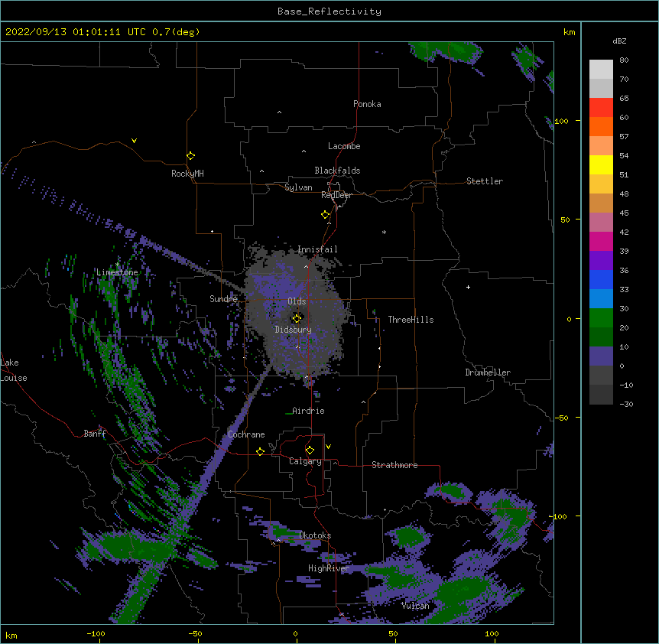Click the yellow swatch below the 54 dBZ label
659x644 pixels.
pos(601,164)
